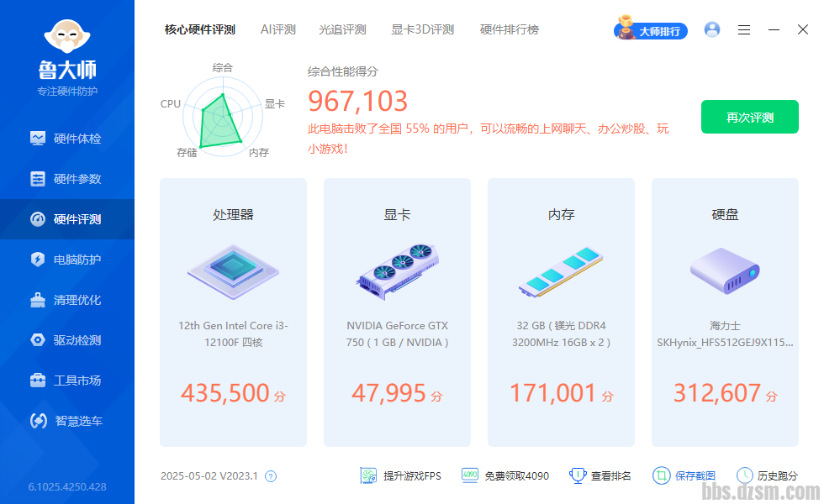
Task: Open 工具市场 toolbox section
Action: [x=67, y=381]
